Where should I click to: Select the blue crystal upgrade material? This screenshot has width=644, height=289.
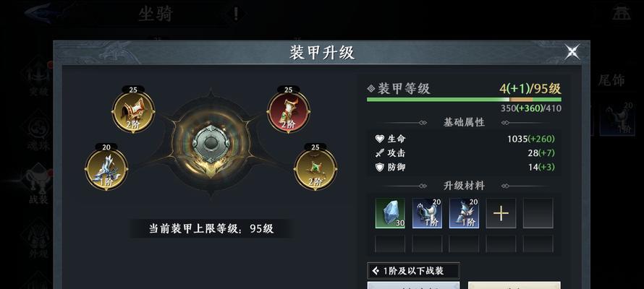[390, 213]
